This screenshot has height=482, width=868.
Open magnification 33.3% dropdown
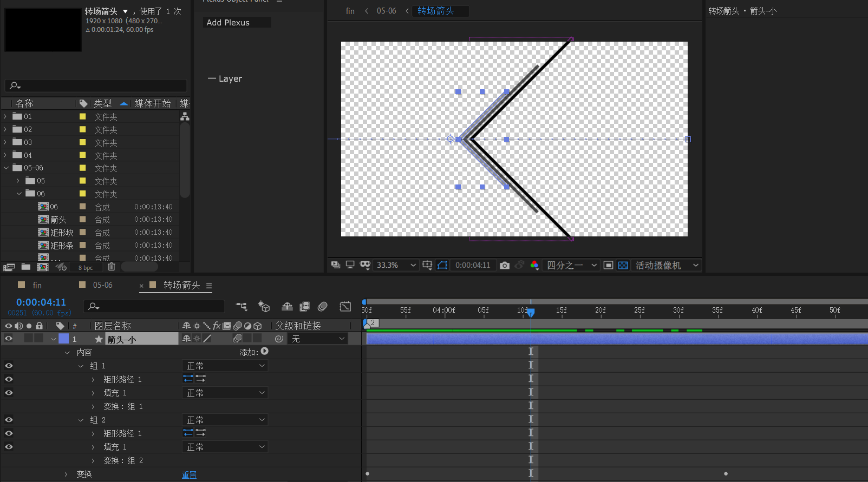coord(396,265)
